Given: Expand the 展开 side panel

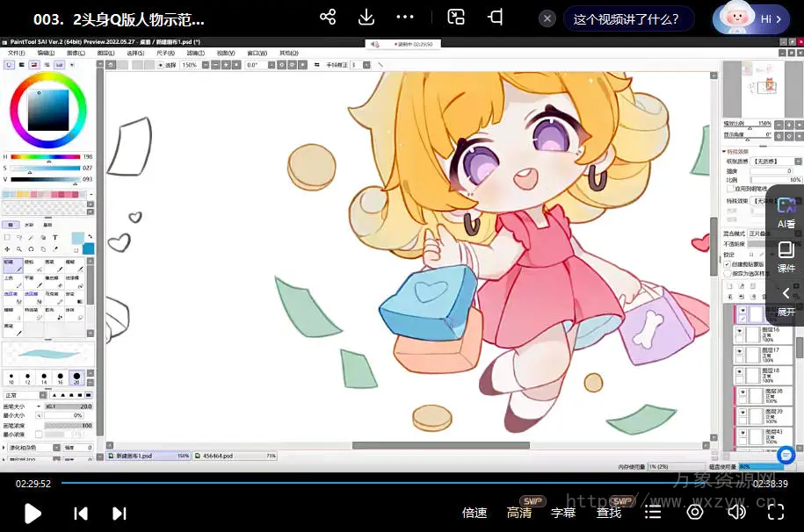Looking at the screenshot, I should [x=786, y=298].
